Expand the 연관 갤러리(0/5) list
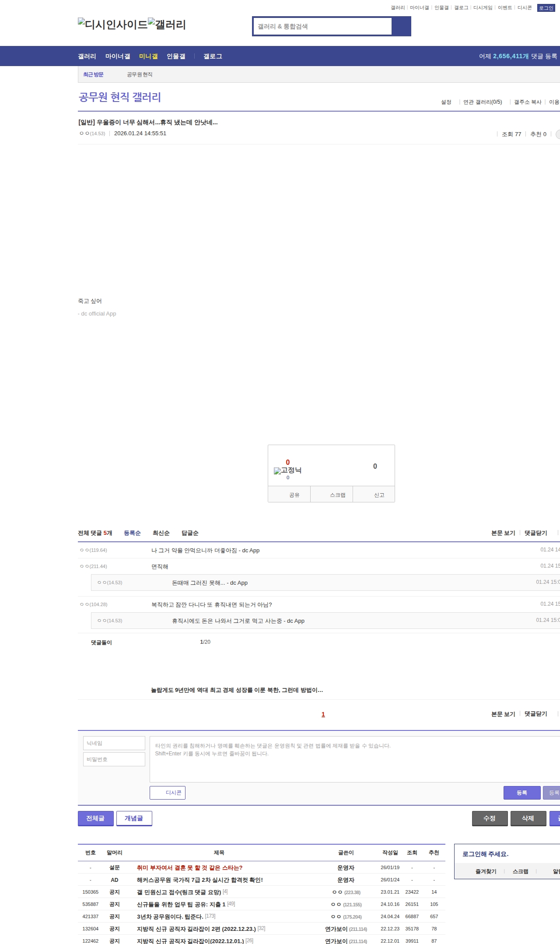 (x=483, y=102)
